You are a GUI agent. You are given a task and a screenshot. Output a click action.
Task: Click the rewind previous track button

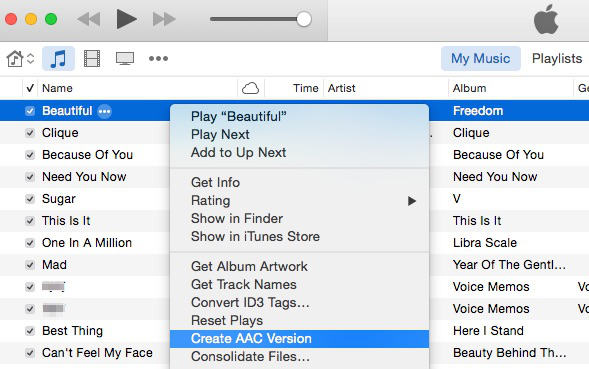point(89,19)
